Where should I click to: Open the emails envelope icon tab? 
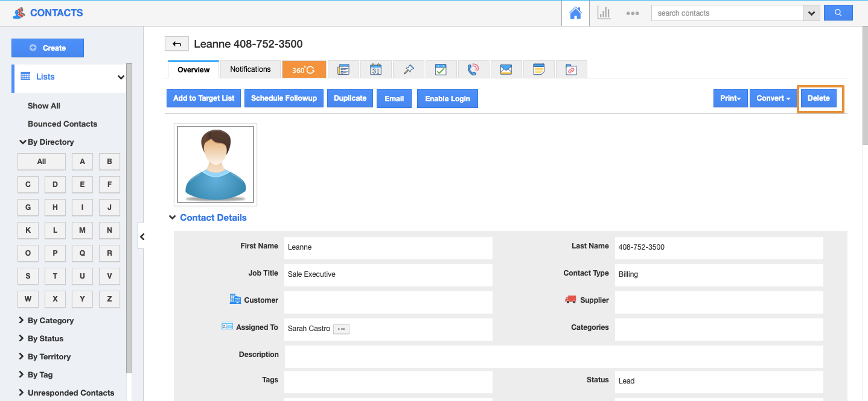[x=506, y=69]
